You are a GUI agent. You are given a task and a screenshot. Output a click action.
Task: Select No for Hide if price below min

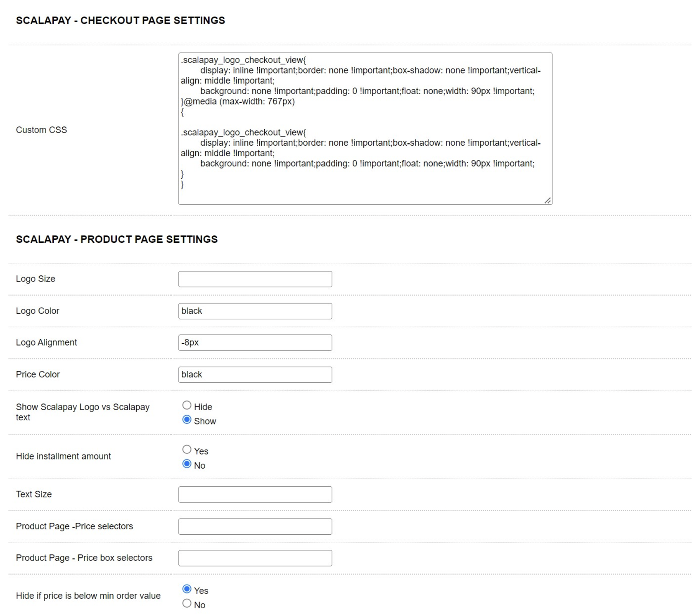click(x=187, y=604)
